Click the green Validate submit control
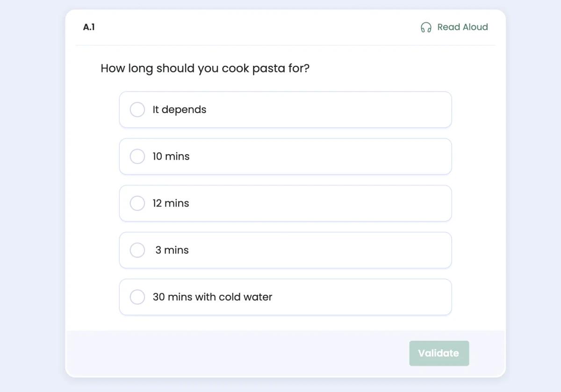The image size is (561, 392). coord(439,353)
